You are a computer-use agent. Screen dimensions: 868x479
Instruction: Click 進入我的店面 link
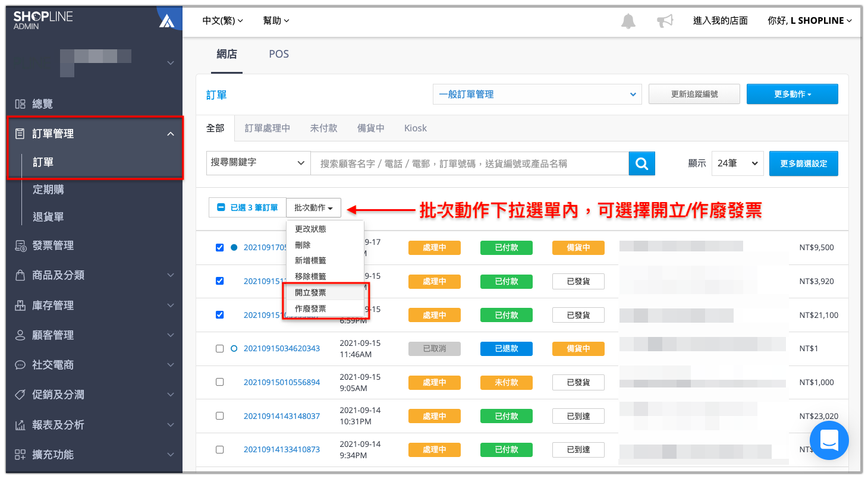pos(720,21)
